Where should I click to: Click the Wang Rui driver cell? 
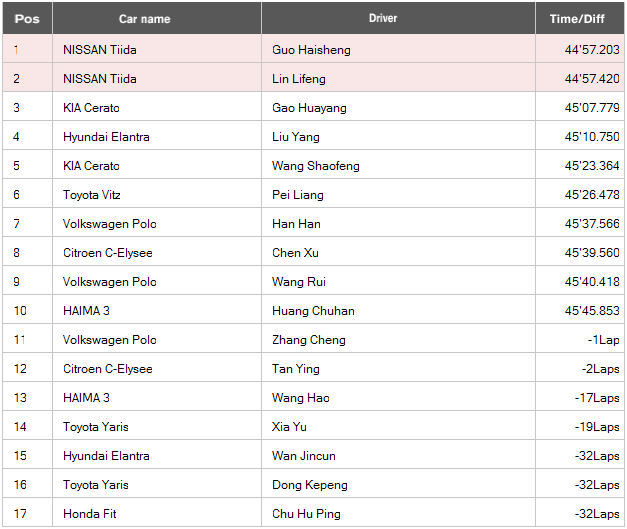398,281
